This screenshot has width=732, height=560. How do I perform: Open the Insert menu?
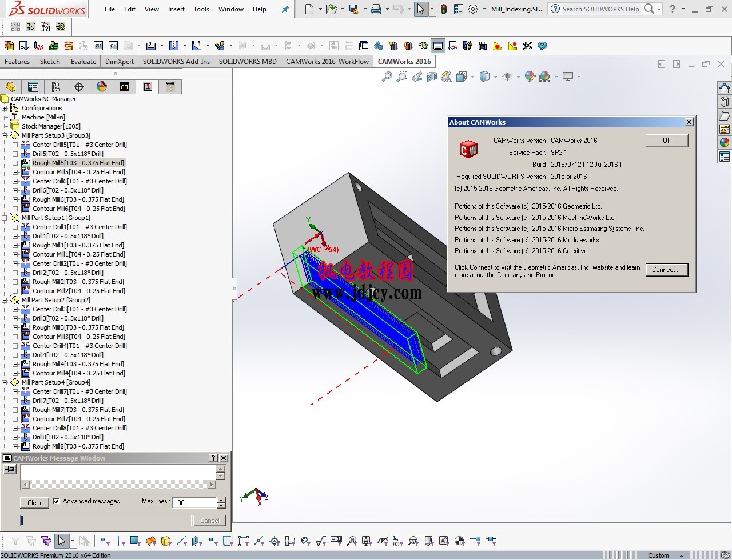[x=176, y=9]
